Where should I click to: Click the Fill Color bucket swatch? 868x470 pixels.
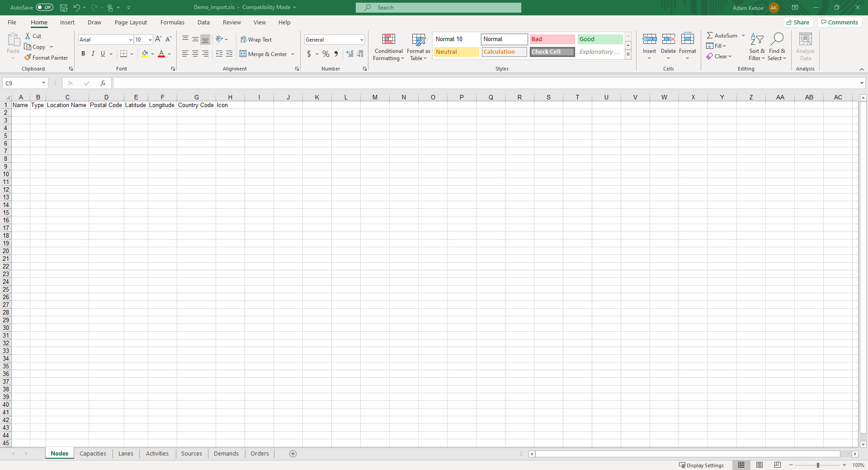click(145, 54)
